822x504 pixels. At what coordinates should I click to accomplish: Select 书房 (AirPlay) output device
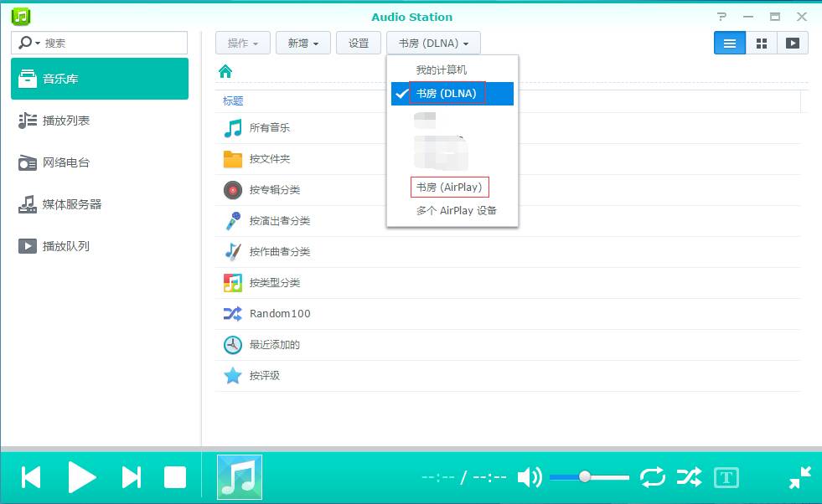click(x=452, y=187)
